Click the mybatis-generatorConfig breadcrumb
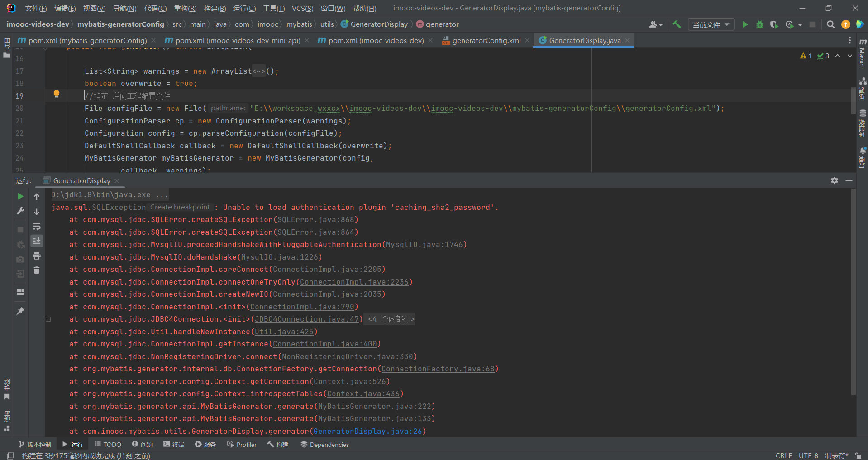Viewport: 868px width, 460px height. coord(120,24)
